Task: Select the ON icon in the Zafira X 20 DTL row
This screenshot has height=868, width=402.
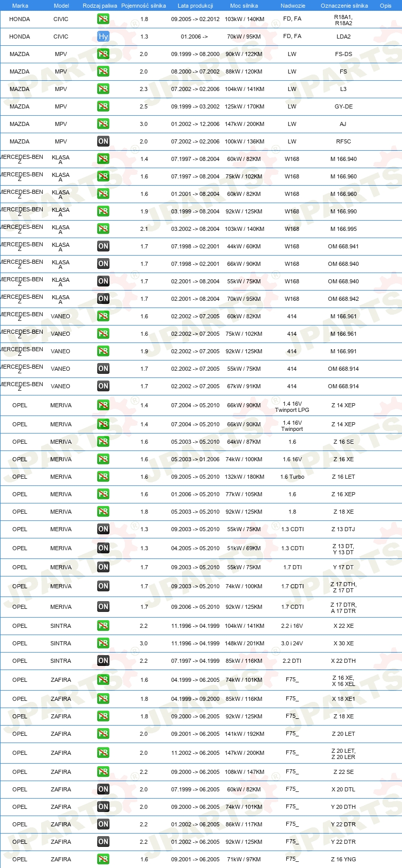Action: pyautogui.click(x=103, y=789)
